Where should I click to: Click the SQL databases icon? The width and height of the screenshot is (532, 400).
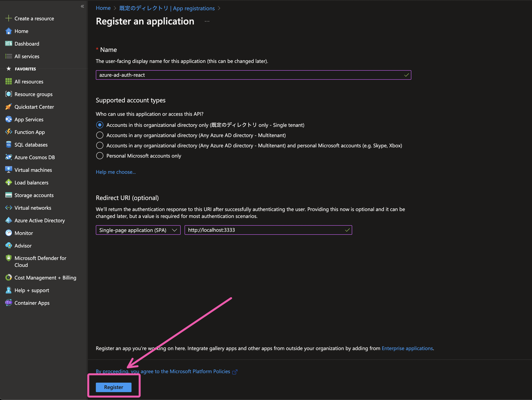(x=8, y=145)
